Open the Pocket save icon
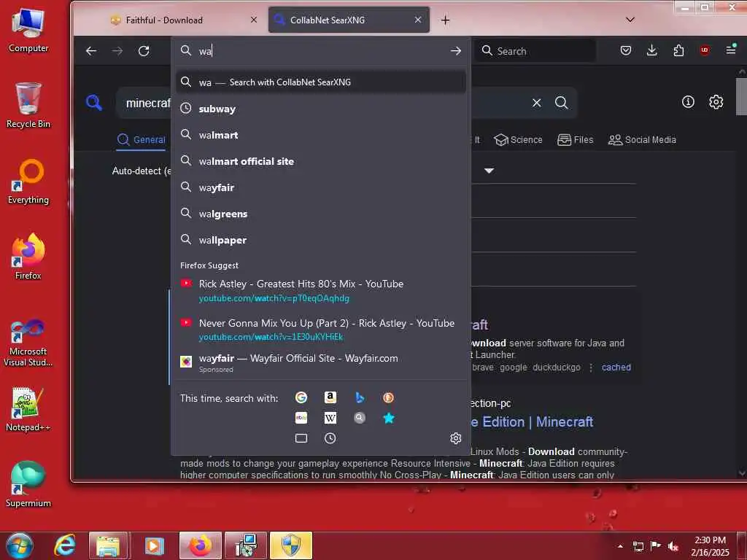 625,50
